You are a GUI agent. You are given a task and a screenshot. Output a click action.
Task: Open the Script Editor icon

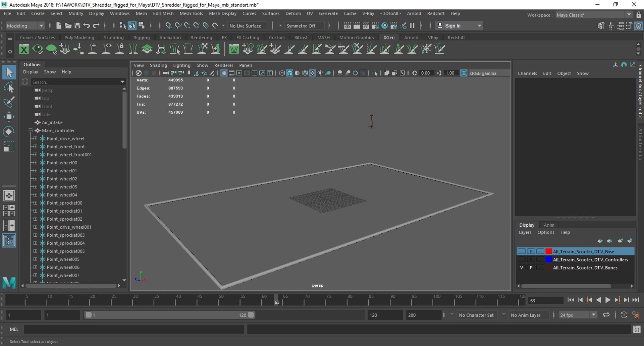coord(637,330)
